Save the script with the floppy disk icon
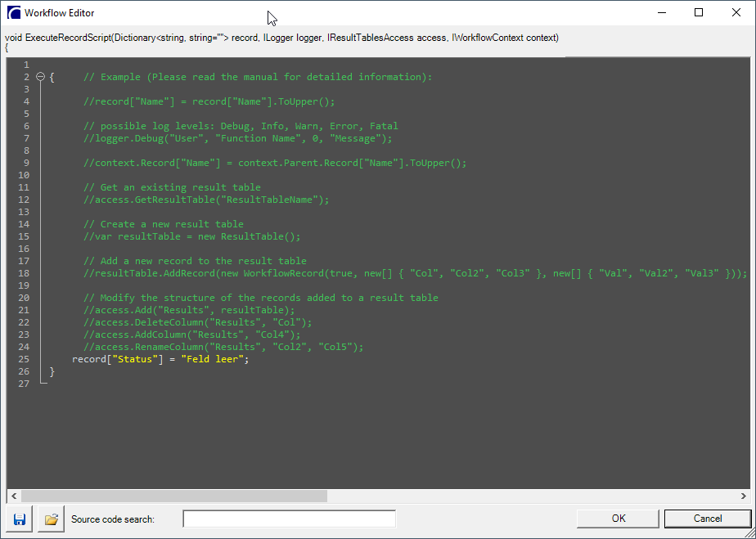Viewport: 756px width, 539px height. click(20, 519)
